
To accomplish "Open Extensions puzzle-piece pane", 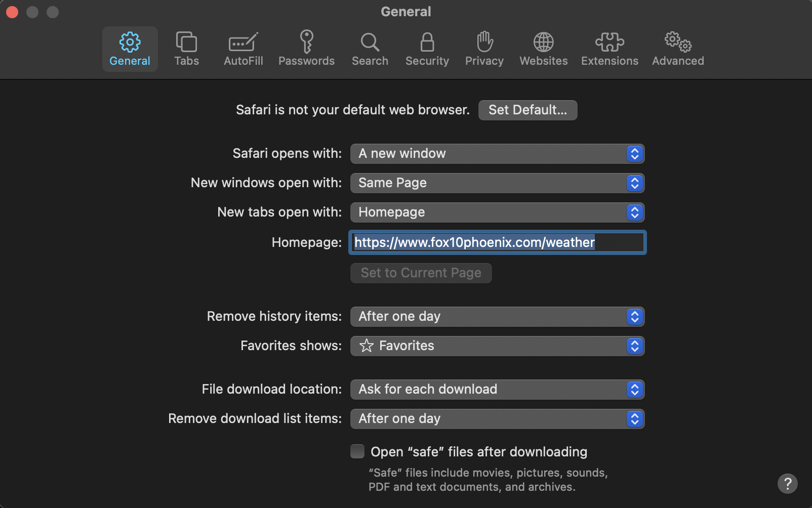I will click(610, 49).
